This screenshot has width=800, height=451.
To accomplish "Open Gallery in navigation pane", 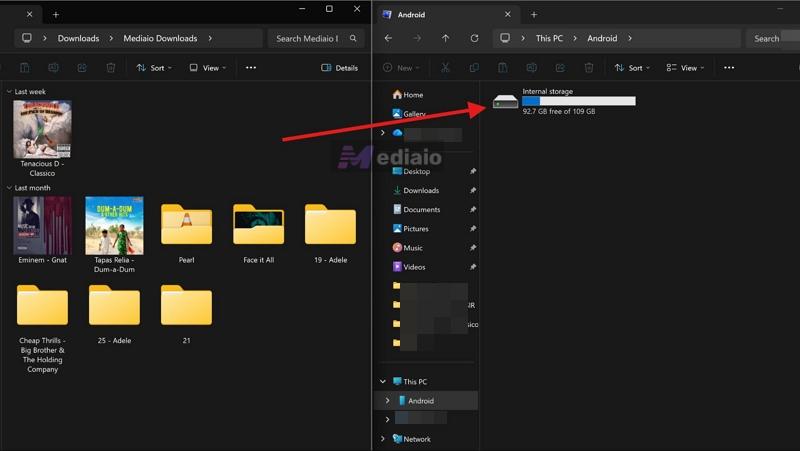I will pos(409,114).
